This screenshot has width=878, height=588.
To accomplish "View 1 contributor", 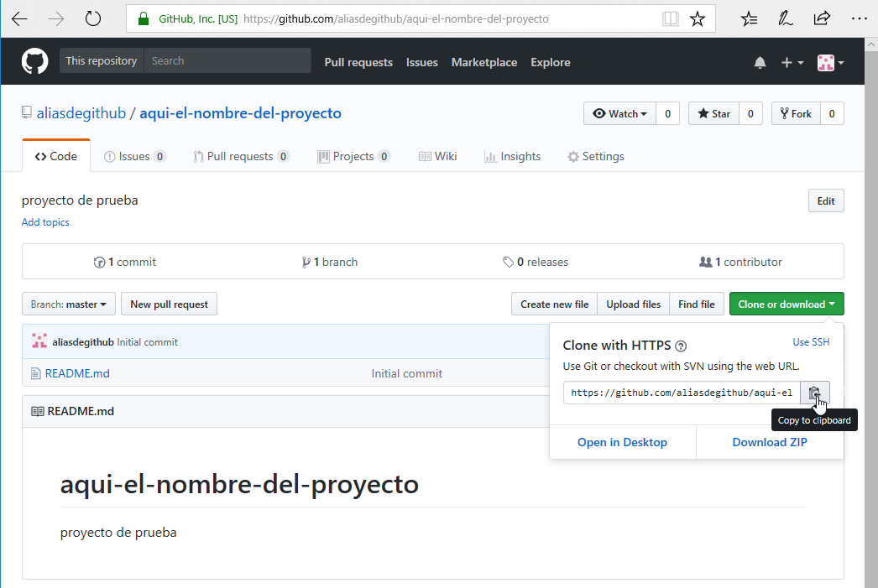I will point(740,263).
